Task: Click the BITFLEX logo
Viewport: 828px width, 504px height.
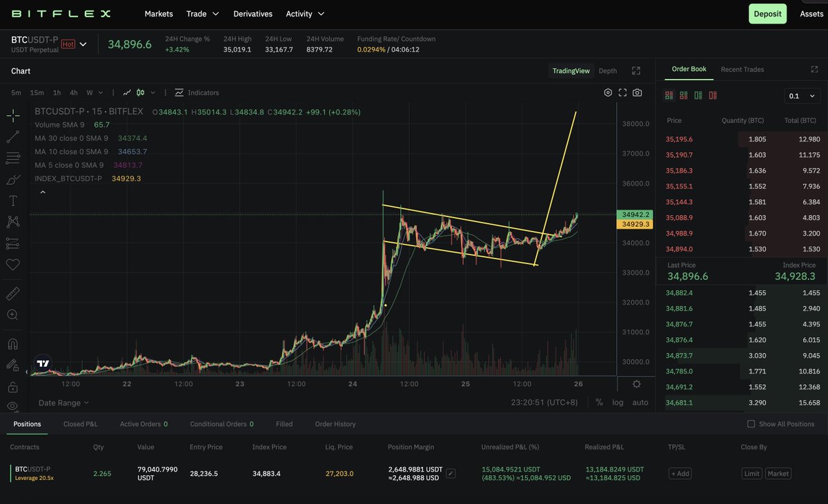Action: (61, 13)
